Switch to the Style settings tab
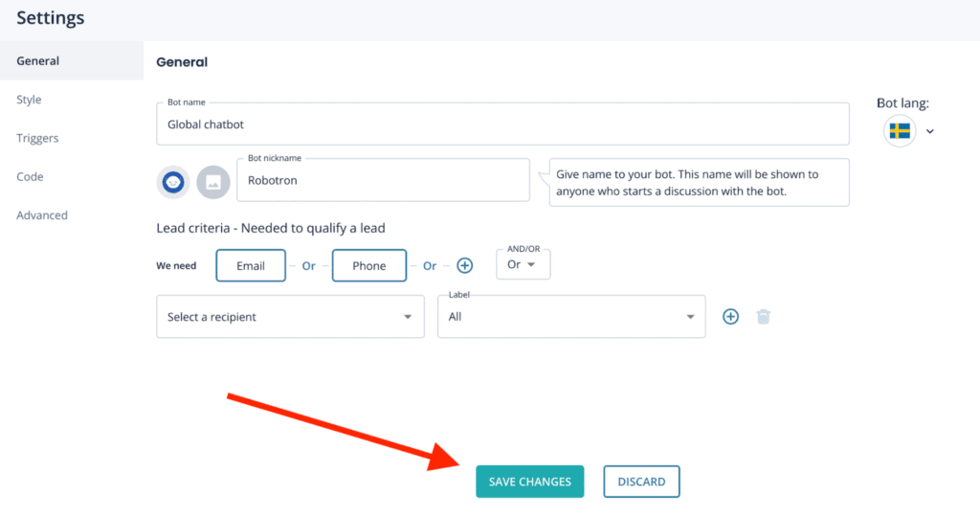This screenshot has width=980, height=517. coord(29,100)
